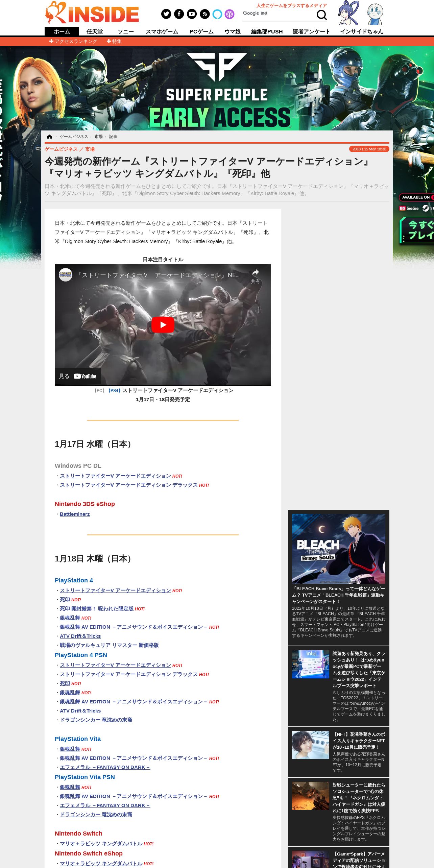Open ATV Drift＆Tricks under PlayStation 4
434x868 pixels.
pos(80,636)
